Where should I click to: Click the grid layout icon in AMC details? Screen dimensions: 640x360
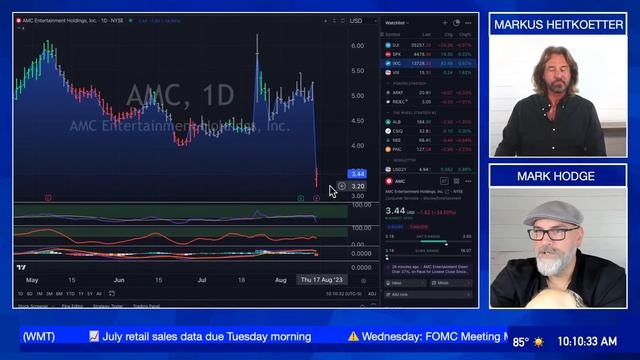(x=456, y=181)
